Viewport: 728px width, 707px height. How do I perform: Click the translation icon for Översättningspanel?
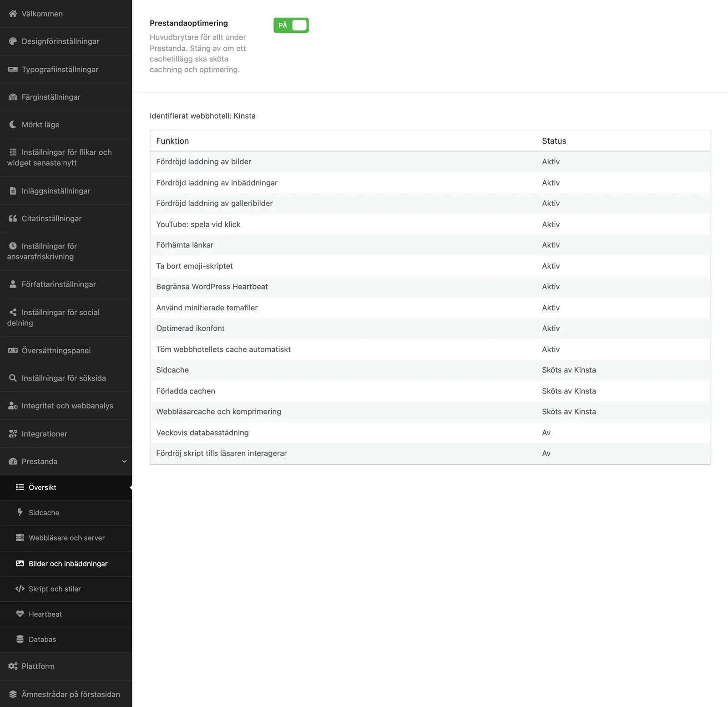13,351
